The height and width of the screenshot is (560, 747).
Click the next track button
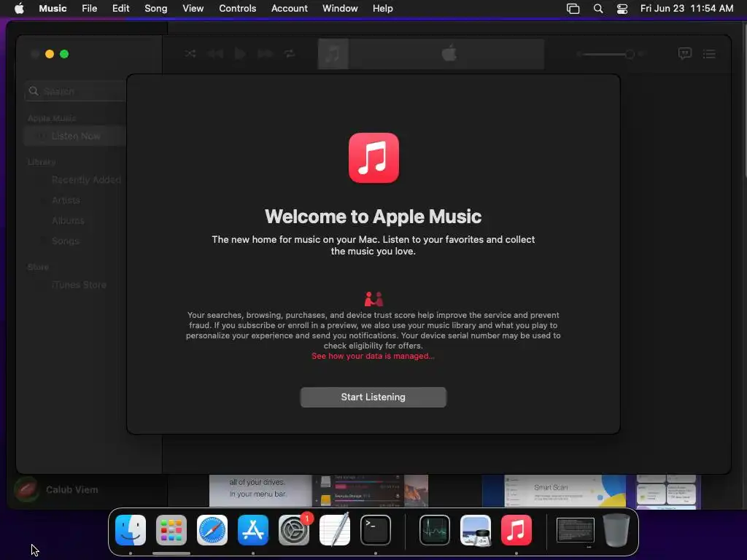tap(265, 54)
